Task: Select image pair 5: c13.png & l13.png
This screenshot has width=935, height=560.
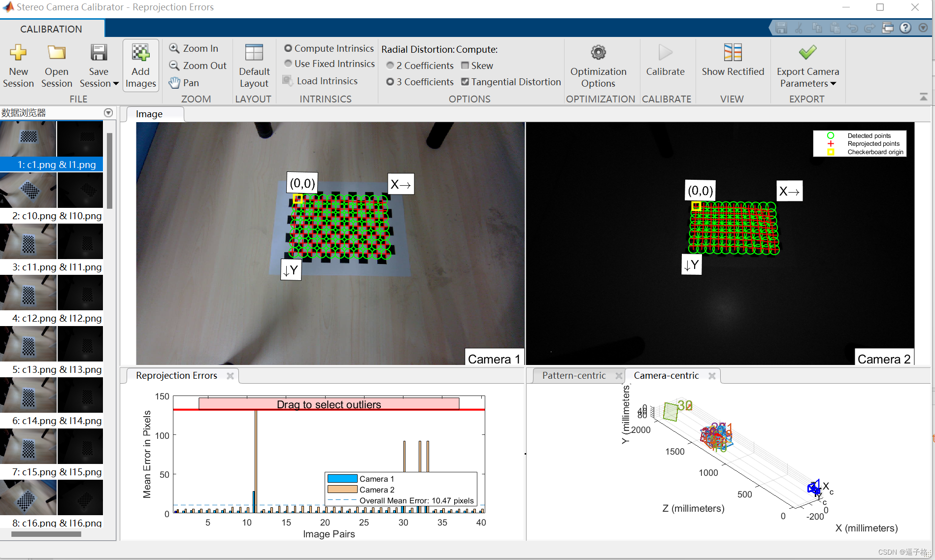Action: 51,351
